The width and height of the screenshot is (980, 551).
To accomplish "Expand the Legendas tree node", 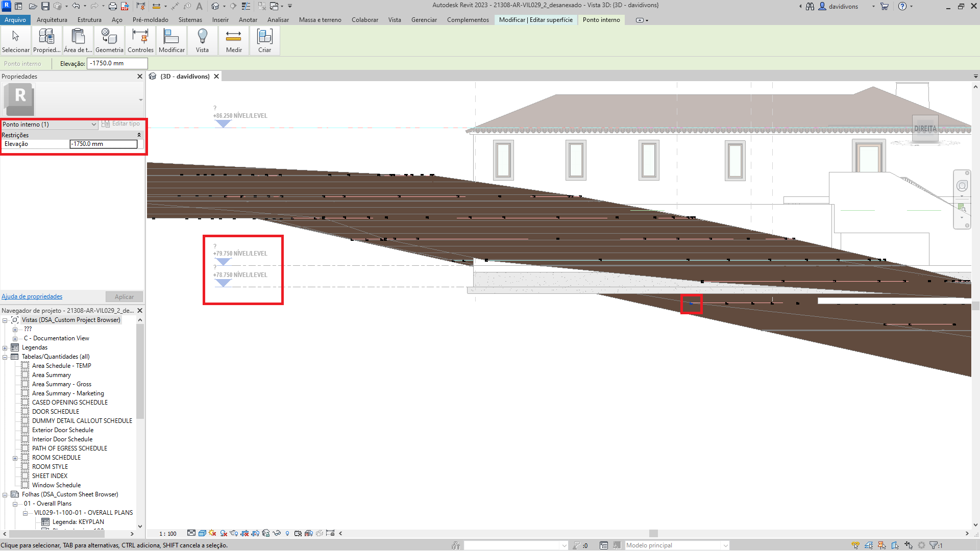I will point(4,347).
